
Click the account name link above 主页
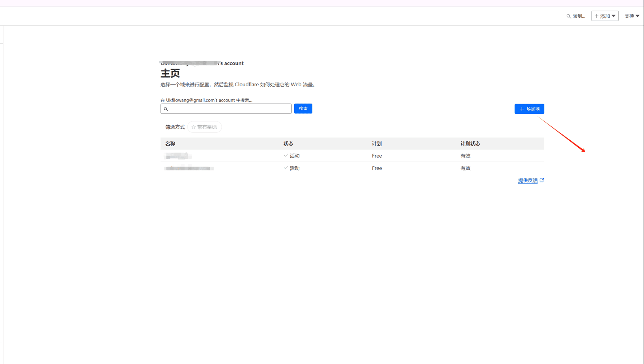click(201, 63)
